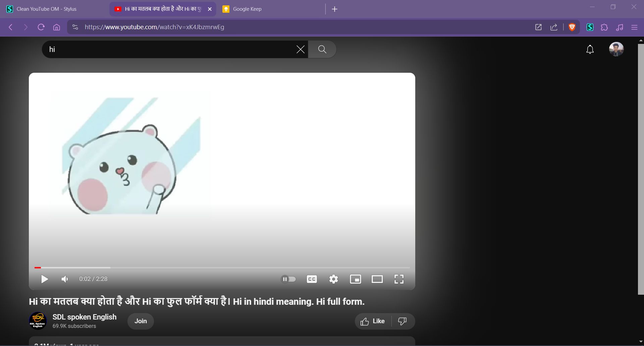This screenshot has height=346, width=644.
Task: Go forward in history
Action: pos(26,27)
